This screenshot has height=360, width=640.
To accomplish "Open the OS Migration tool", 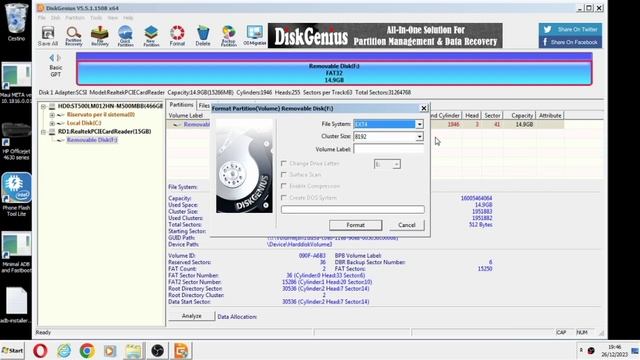I will (255, 36).
